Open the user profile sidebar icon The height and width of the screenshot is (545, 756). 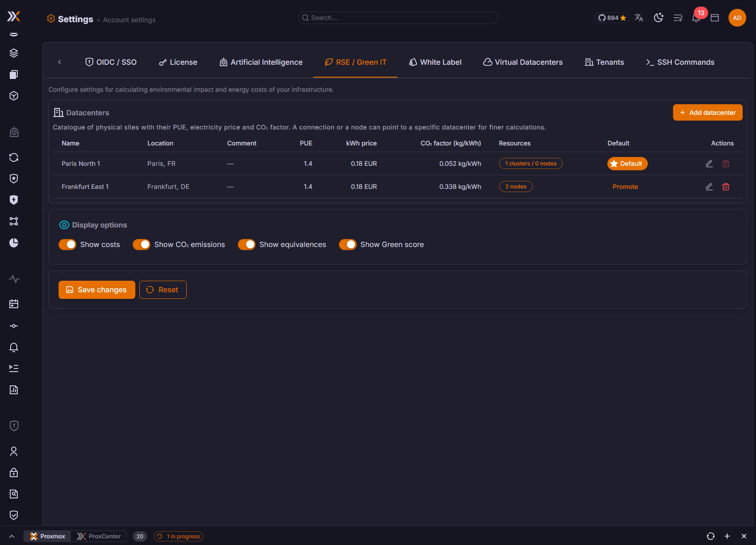tap(14, 451)
